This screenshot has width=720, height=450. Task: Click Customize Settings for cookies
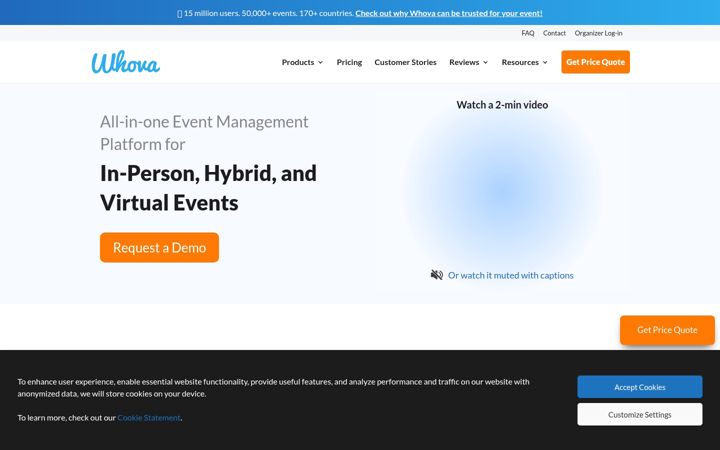(x=640, y=415)
